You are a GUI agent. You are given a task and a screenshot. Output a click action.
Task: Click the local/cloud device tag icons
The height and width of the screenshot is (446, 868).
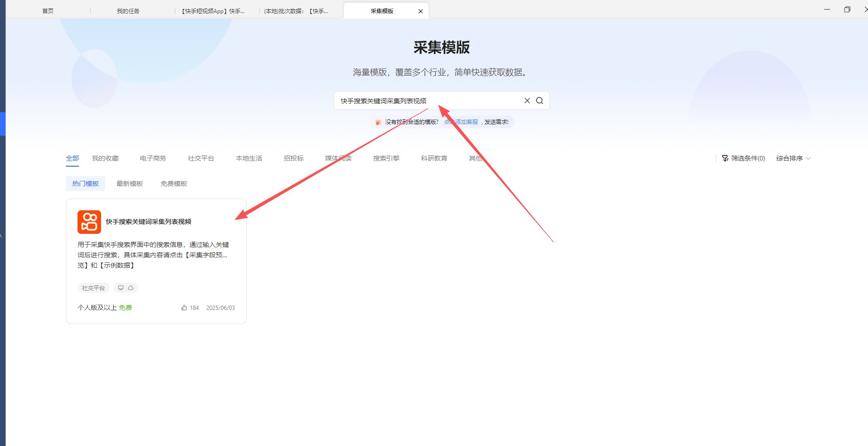point(125,288)
